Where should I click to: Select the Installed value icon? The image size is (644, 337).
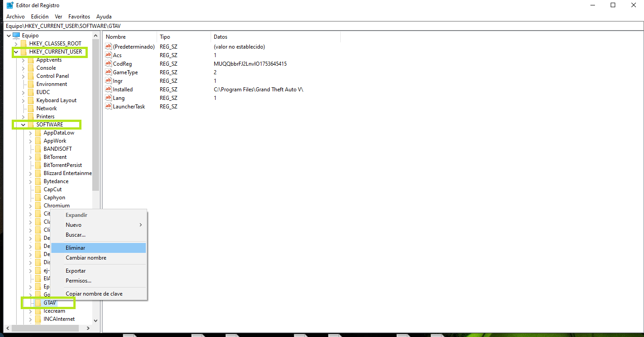(108, 90)
